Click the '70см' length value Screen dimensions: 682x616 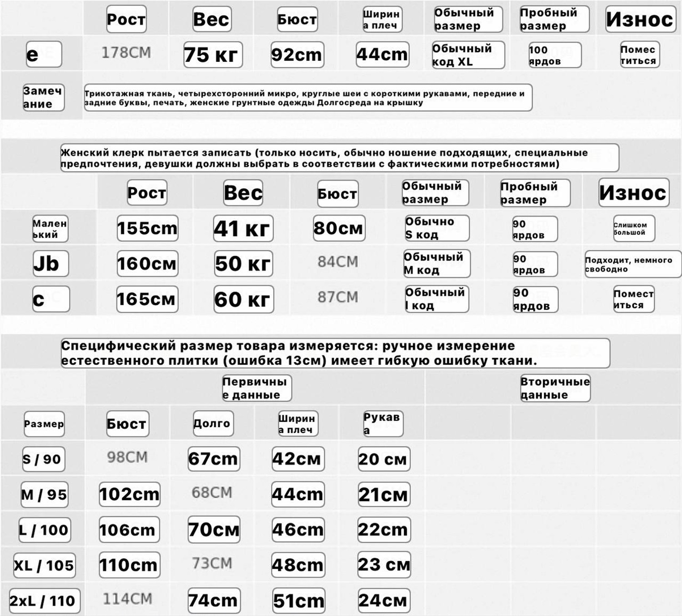point(214,530)
